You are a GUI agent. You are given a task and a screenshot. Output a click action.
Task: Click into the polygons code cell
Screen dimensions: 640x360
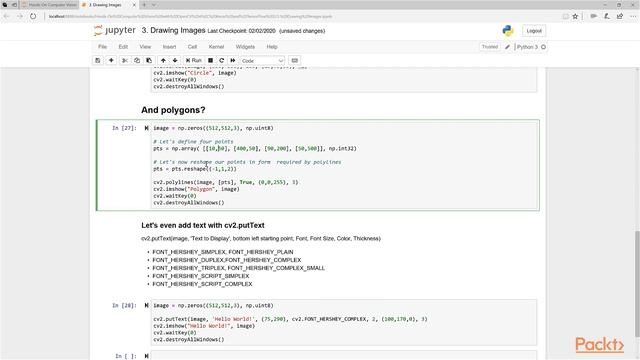pyautogui.click(x=344, y=165)
